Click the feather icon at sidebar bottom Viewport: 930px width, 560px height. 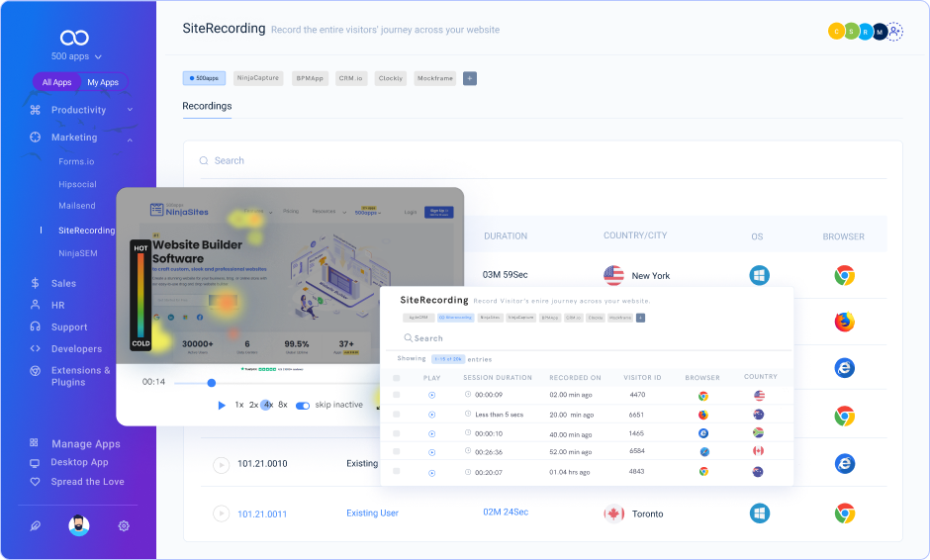pyautogui.click(x=35, y=526)
